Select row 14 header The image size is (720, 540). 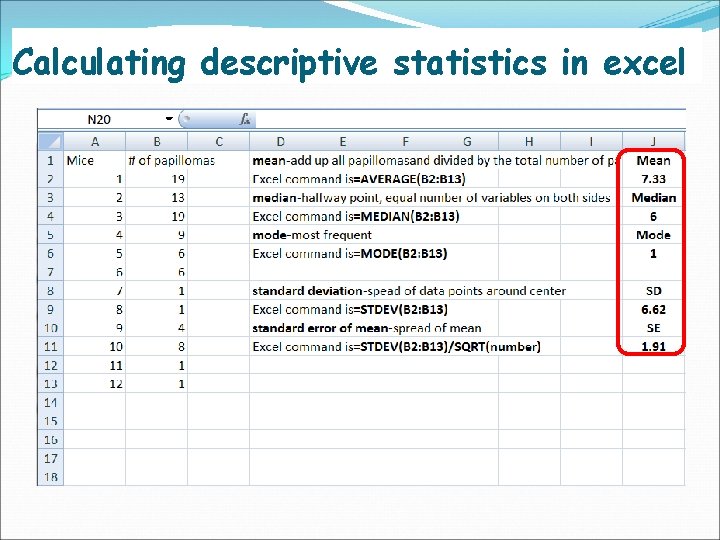(x=51, y=403)
